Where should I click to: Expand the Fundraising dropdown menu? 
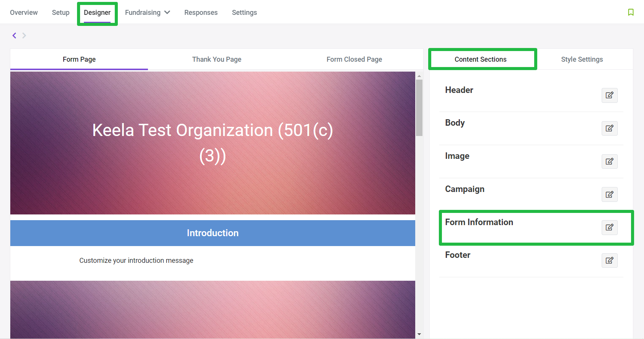147,13
